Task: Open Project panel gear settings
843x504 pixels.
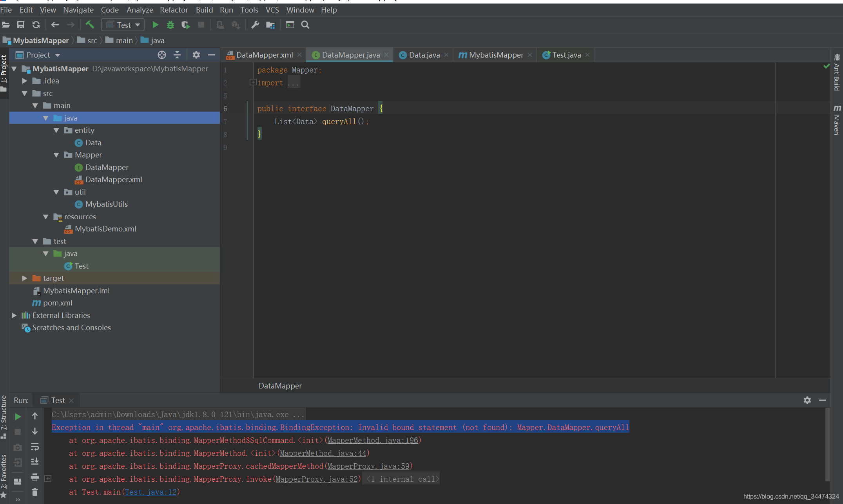Action: coord(196,55)
